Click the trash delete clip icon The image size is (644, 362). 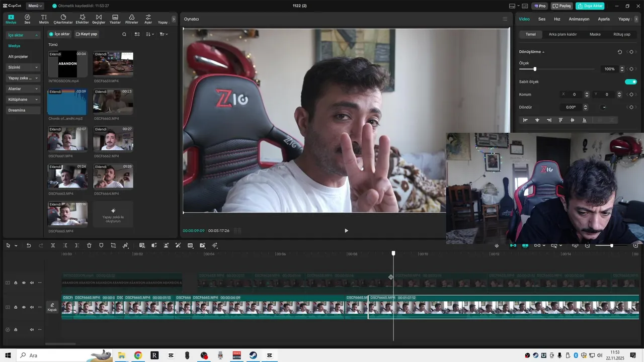(x=89, y=245)
